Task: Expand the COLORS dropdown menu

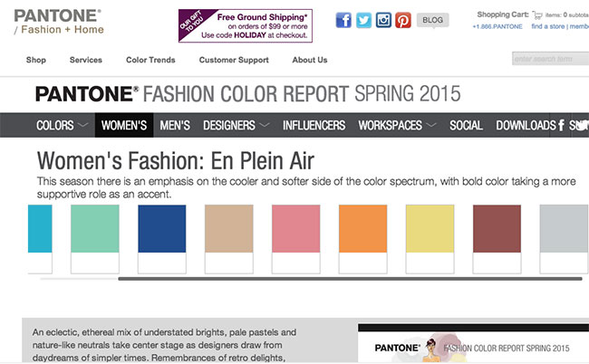Action: [x=62, y=125]
